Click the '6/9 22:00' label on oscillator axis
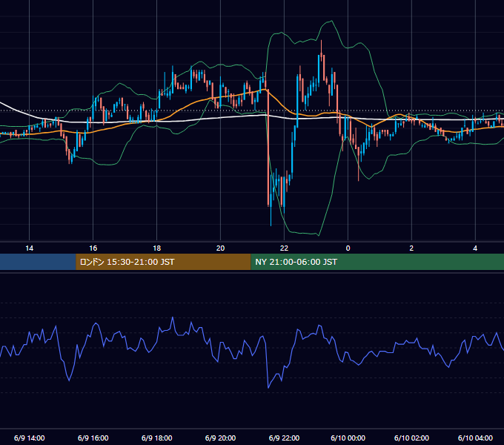504x445 pixels. (284, 438)
